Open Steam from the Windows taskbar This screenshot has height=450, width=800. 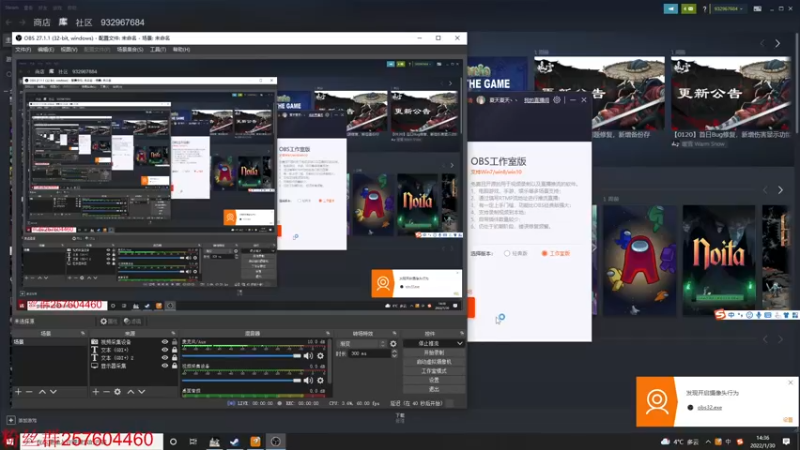click(x=234, y=441)
